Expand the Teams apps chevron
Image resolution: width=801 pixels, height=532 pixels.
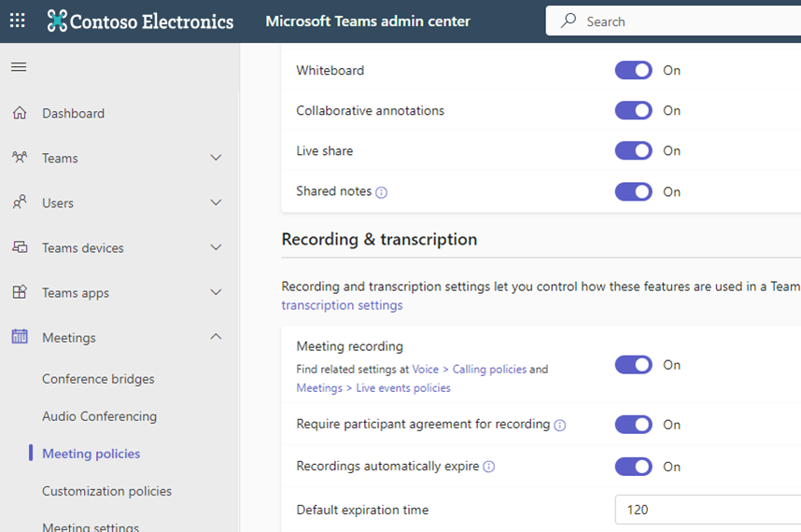216,292
